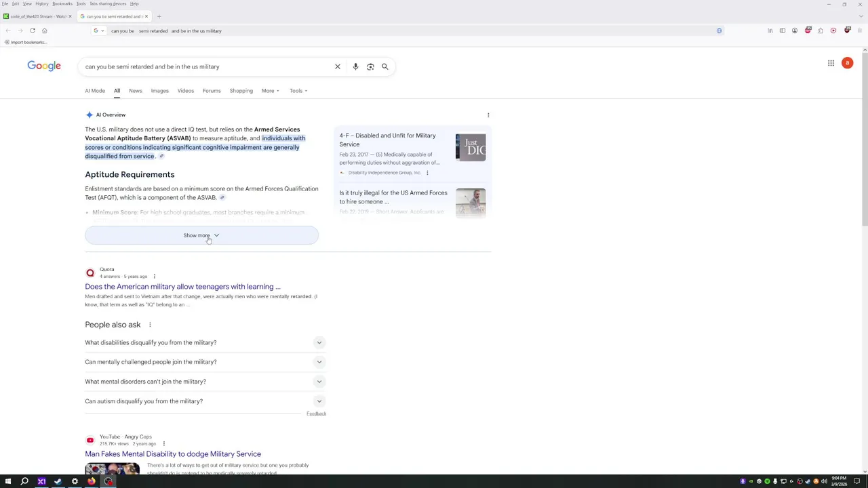
Task: Switch to code_of_the420 Stream browser tab
Action: pos(38,16)
